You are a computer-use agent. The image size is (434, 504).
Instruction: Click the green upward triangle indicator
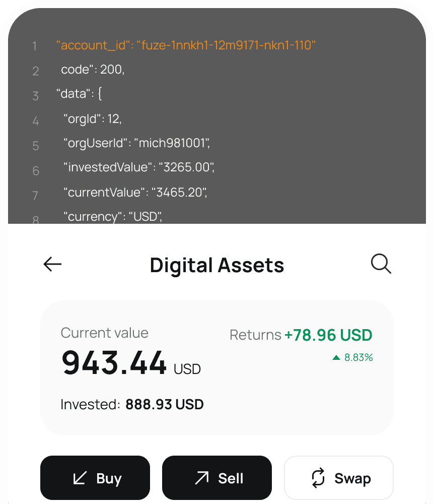[336, 357]
